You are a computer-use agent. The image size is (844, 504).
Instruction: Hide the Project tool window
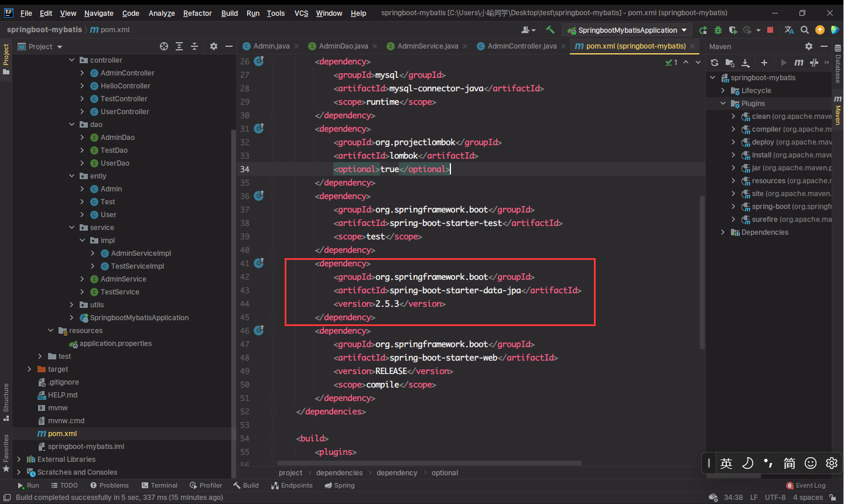pos(229,46)
